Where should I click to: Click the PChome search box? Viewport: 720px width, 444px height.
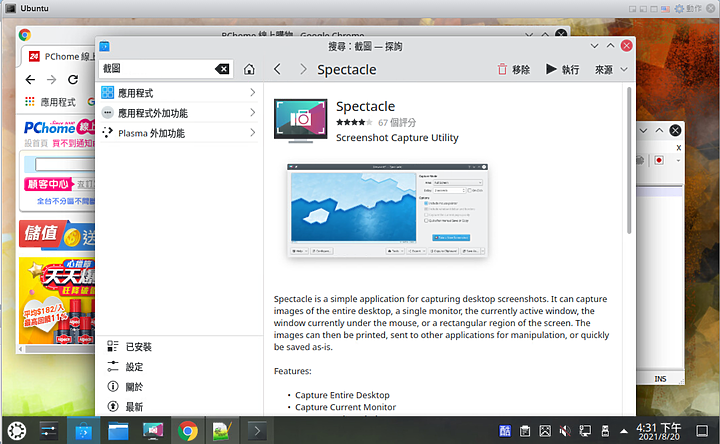(x=65, y=164)
